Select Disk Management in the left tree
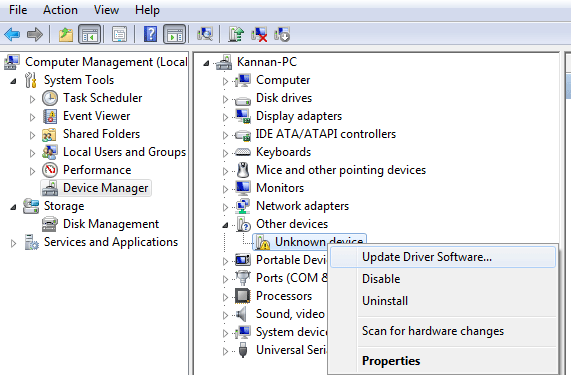 (111, 224)
